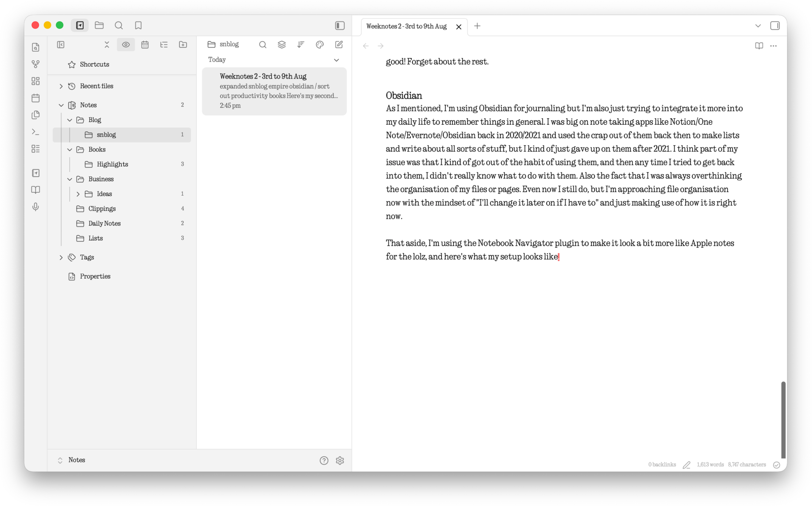Collapse the Notes vault root

61,105
